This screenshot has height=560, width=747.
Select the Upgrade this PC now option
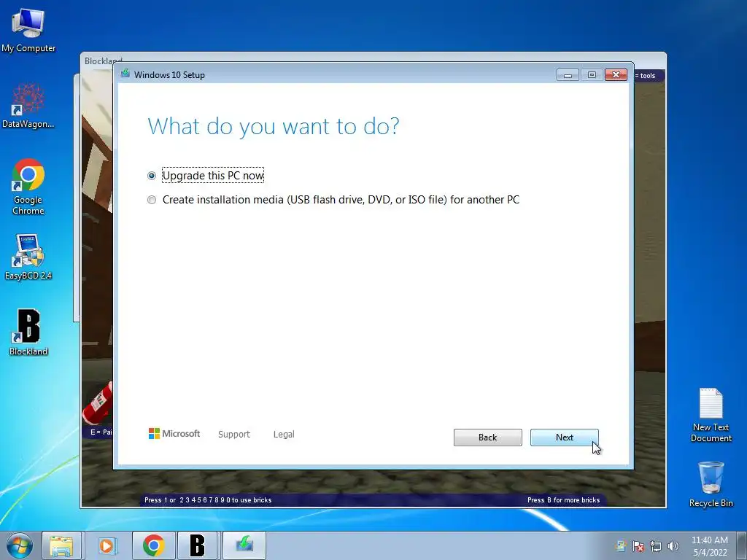(x=152, y=176)
